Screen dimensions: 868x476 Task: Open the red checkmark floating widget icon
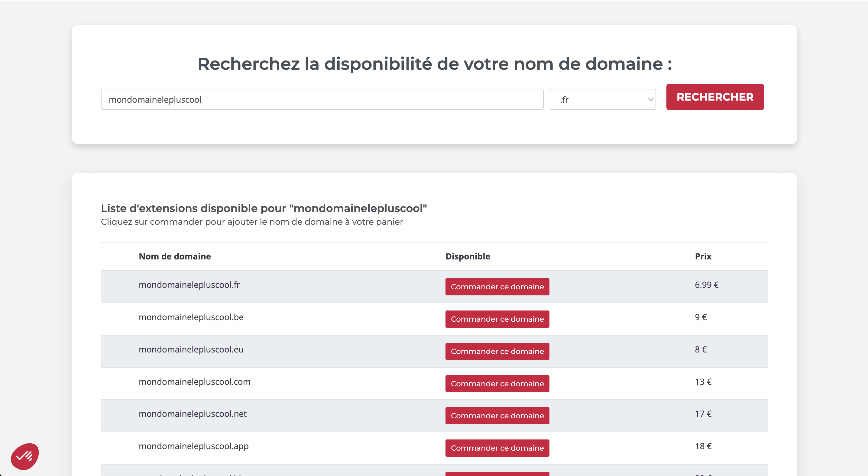click(x=25, y=456)
